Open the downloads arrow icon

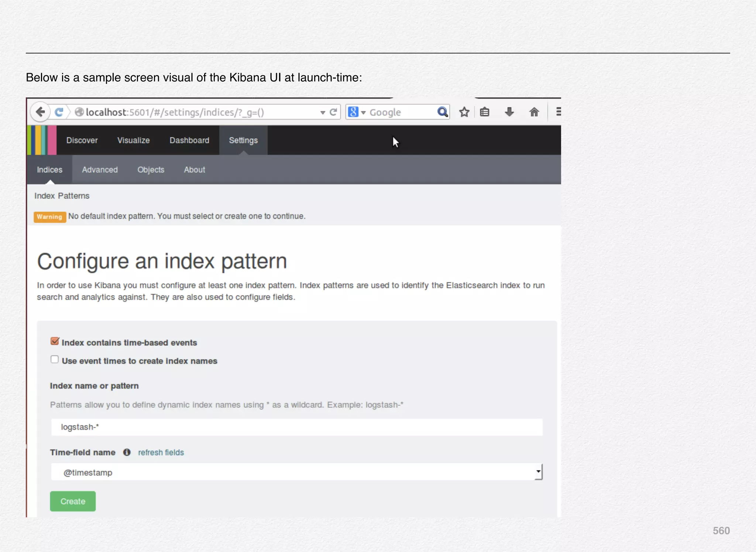[x=509, y=112]
